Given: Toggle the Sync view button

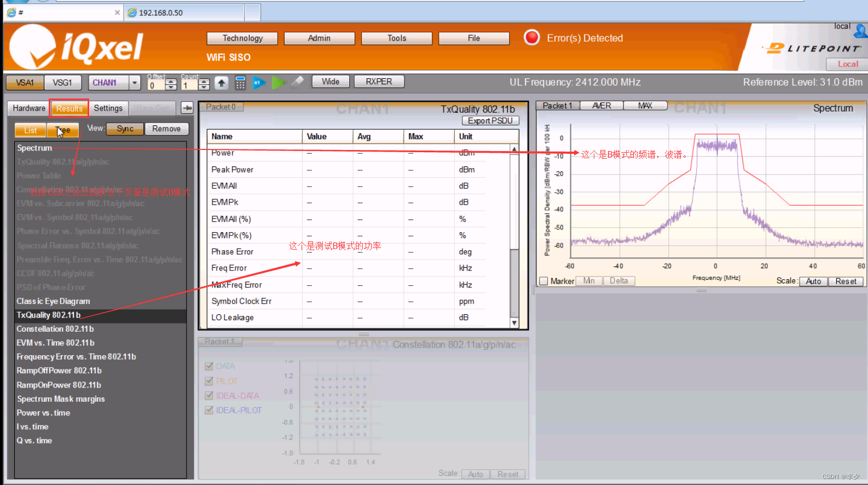Looking at the screenshot, I should 125,129.
